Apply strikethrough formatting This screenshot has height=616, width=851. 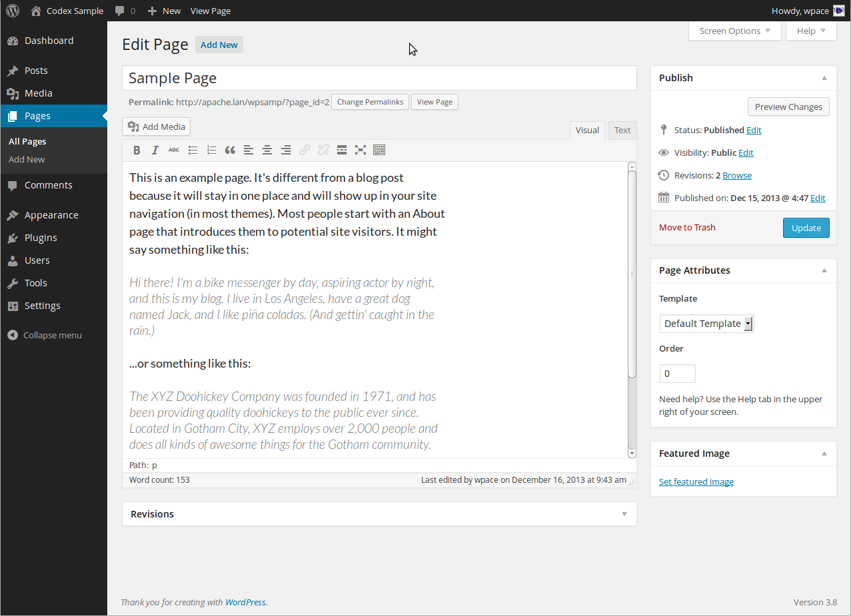tap(174, 151)
